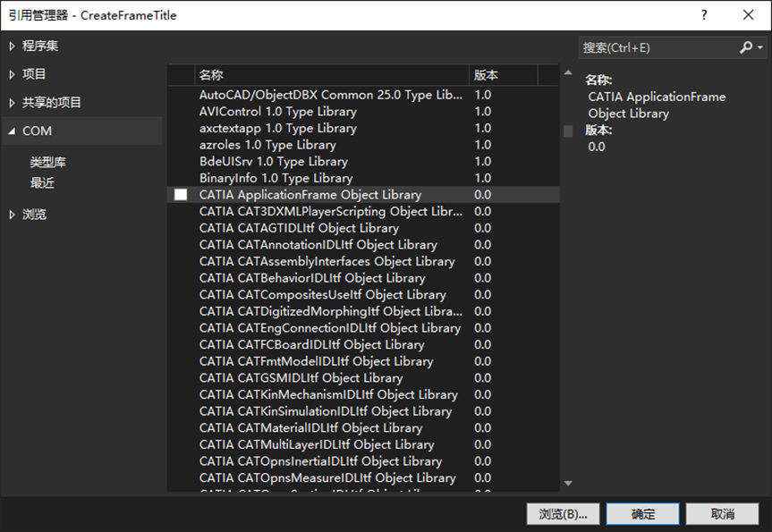Select CATIA CATMaterialIDLItf Object Library row
This screenshot has height=532, width=772.
pyautogui.click(x=363, y=428)
